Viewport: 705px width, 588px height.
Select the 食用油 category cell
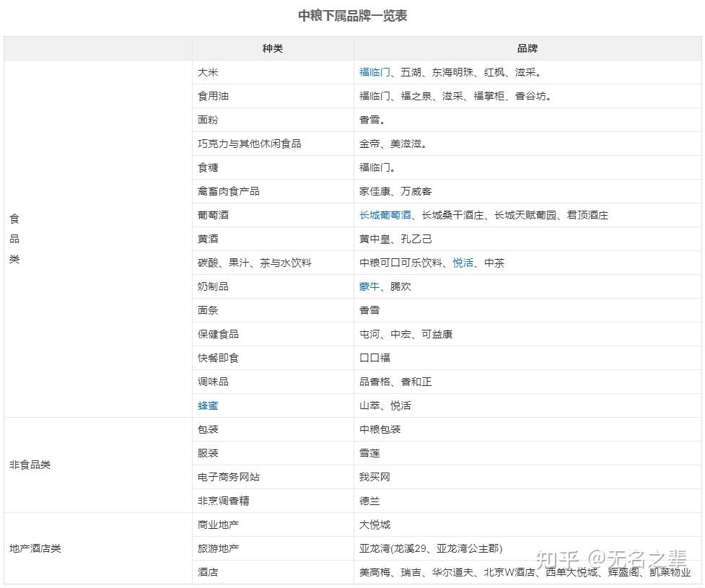click(273, 96)
